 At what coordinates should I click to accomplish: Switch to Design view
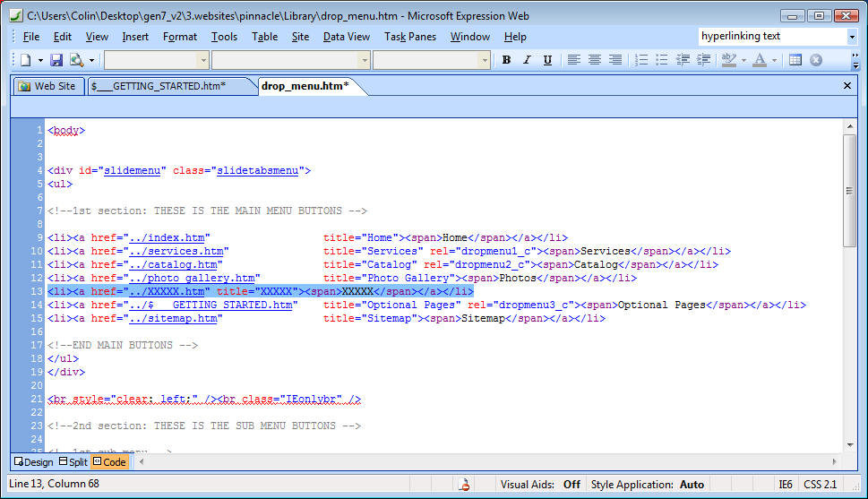coord(33,462)
